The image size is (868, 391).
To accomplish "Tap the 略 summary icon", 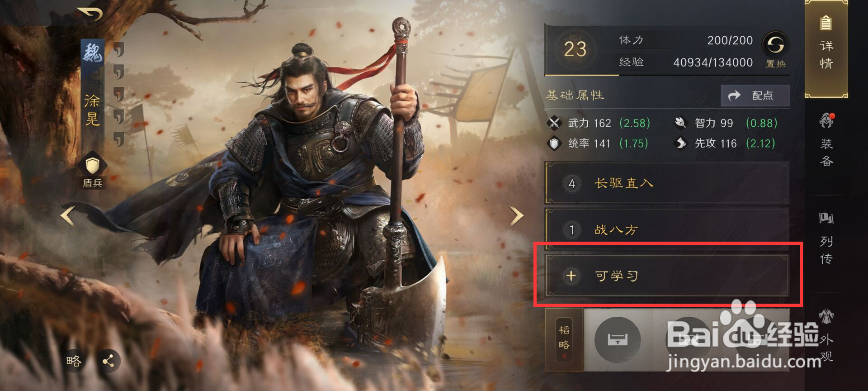I will pyautogui.click(x=74, y=361).
